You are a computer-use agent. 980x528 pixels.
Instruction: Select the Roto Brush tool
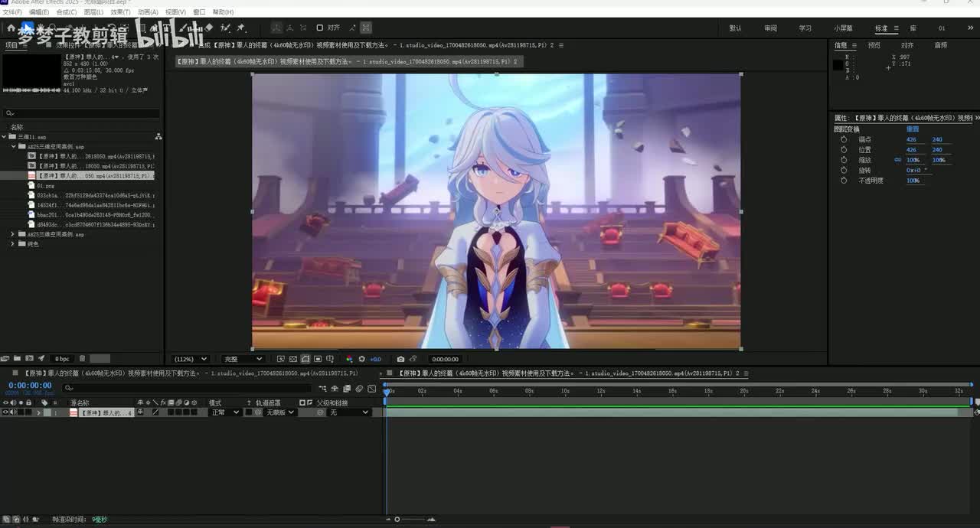point(226,28)
